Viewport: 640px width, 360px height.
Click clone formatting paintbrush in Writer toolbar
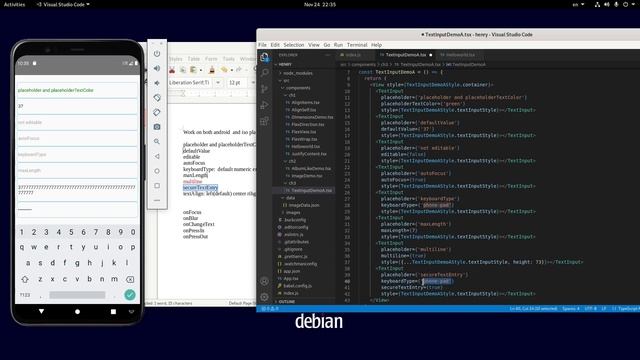point(211,70)
